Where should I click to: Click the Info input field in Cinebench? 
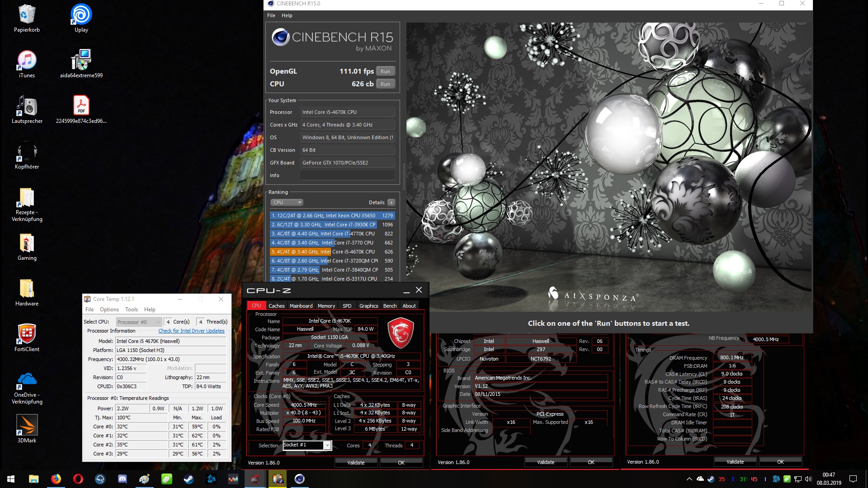pos(348,175)
